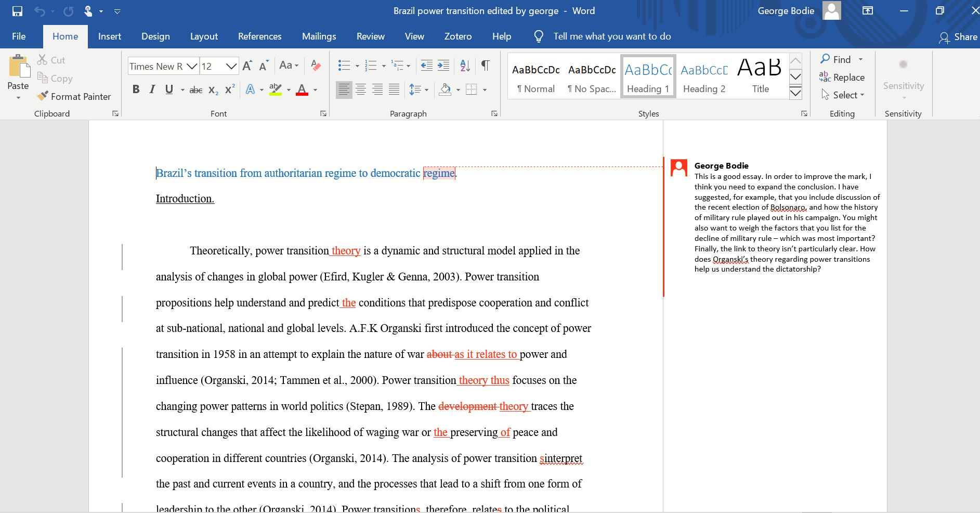Apply the Title style
Screen dimensions: 980x513
760,76
